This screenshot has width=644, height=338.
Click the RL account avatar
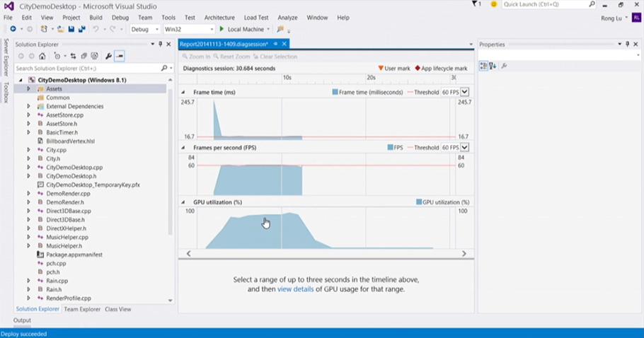tap(636, 18)
